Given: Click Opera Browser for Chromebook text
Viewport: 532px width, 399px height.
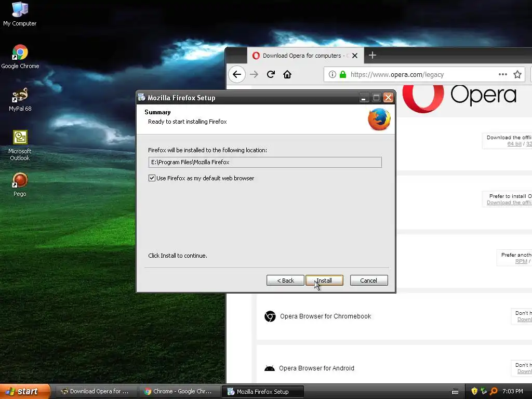Looking at the screenshot, I should click(325, 316).
